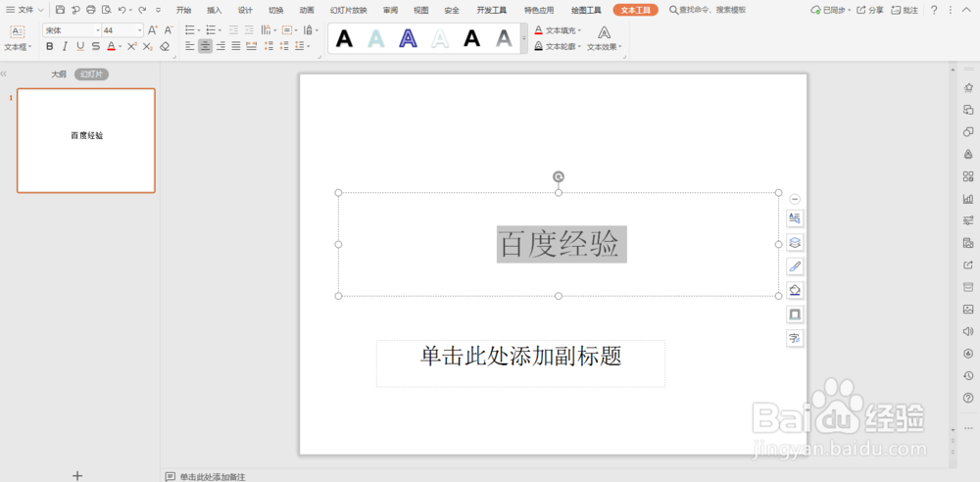980x482 pixels.
Task: Open the 设计 tab
Action: [x=245, y=10]
